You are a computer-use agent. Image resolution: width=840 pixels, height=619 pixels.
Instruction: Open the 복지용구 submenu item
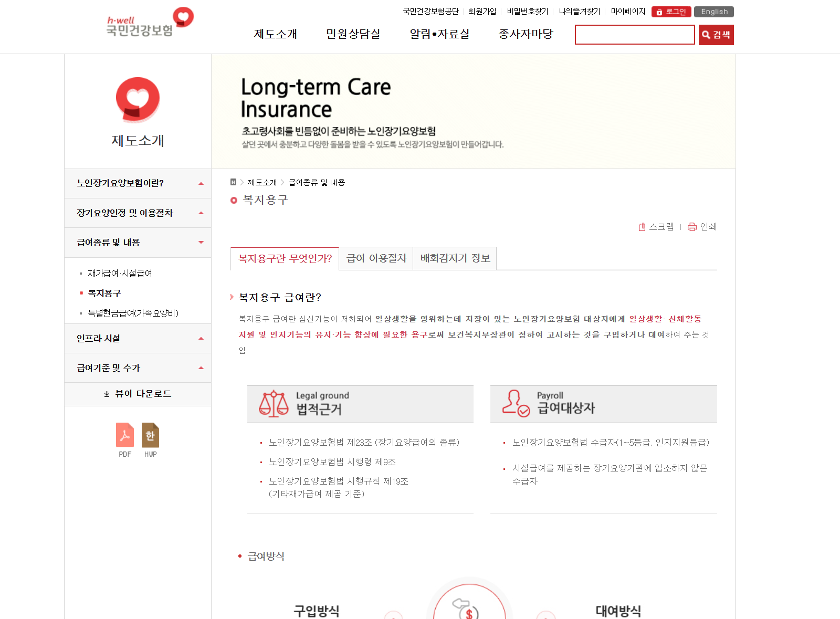pyautogui.click(x=104, y=293)
